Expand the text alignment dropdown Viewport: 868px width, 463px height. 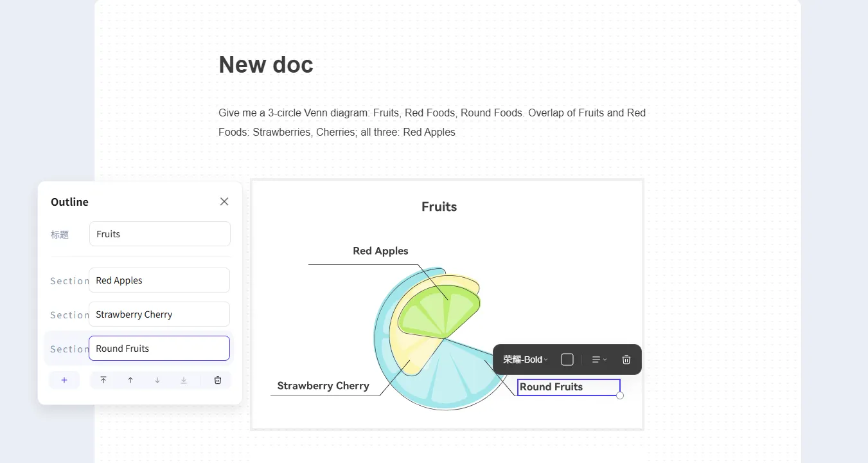[x=599, y=359]
